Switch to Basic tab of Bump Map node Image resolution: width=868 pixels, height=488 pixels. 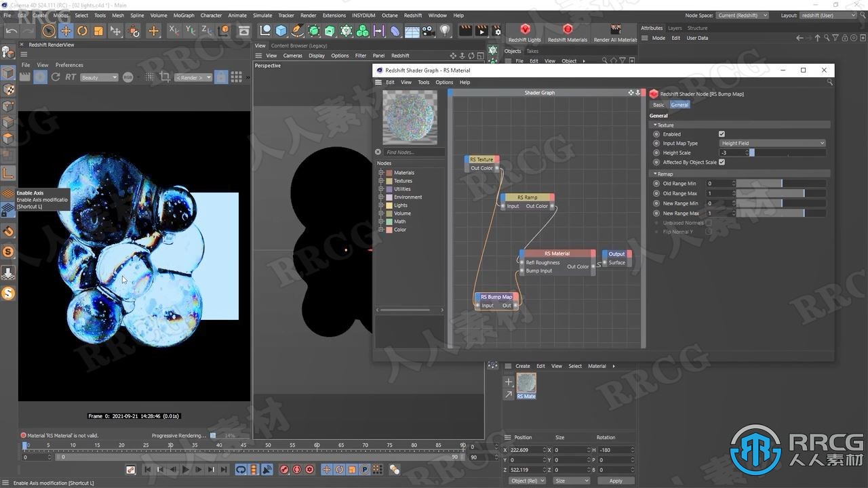[x=658, y=105]
